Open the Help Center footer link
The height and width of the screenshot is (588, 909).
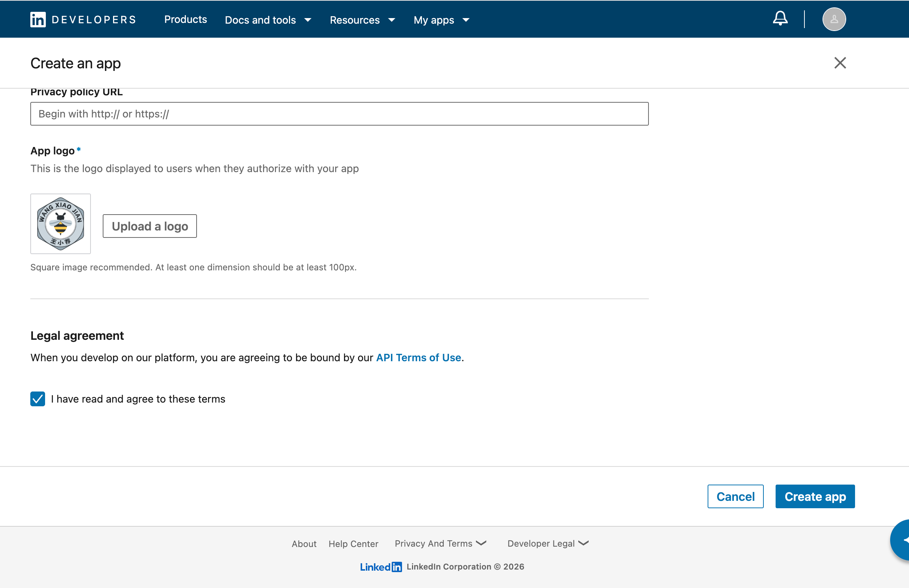pyautogui.click(x=353, y=544)
